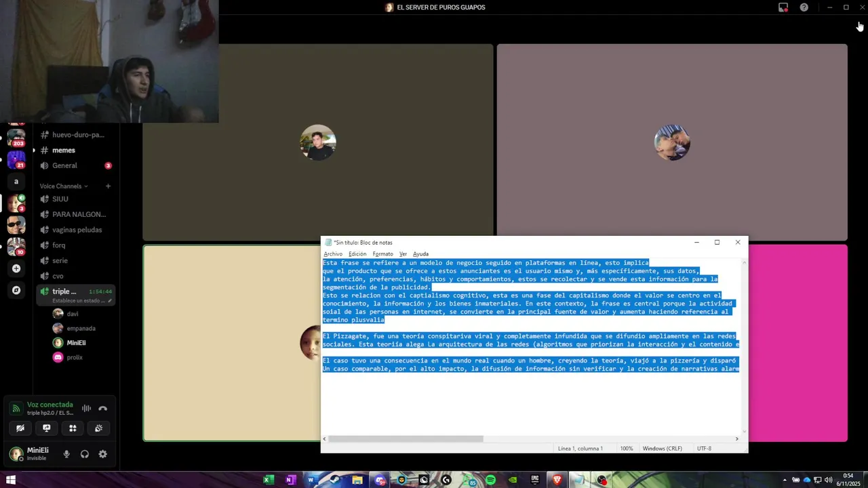This screenshot has height=488, width=868.
Task: Join the cvo voice channel
Action: coord(75,276)
